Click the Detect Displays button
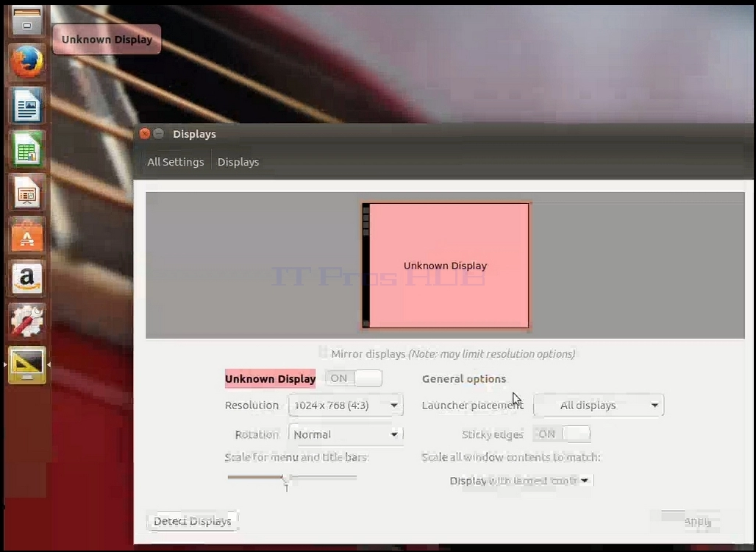 click(x=192, y=521)
